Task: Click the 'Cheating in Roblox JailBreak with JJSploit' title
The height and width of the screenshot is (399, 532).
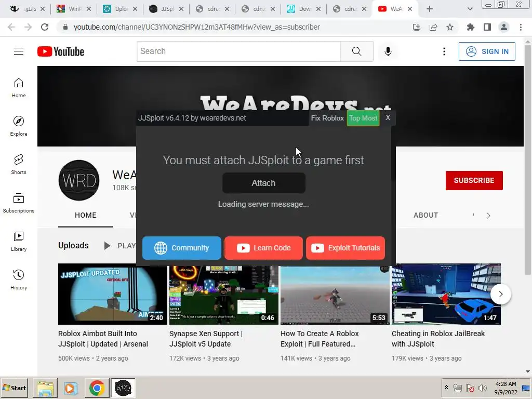Action: 438,339
